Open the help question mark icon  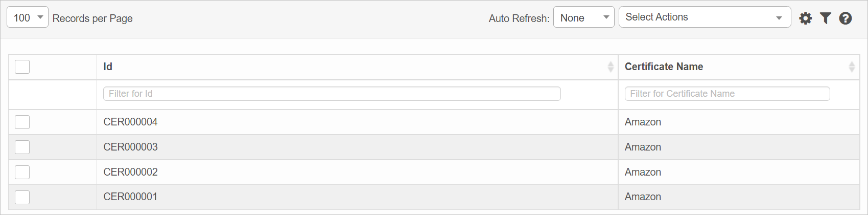(845, 18)
